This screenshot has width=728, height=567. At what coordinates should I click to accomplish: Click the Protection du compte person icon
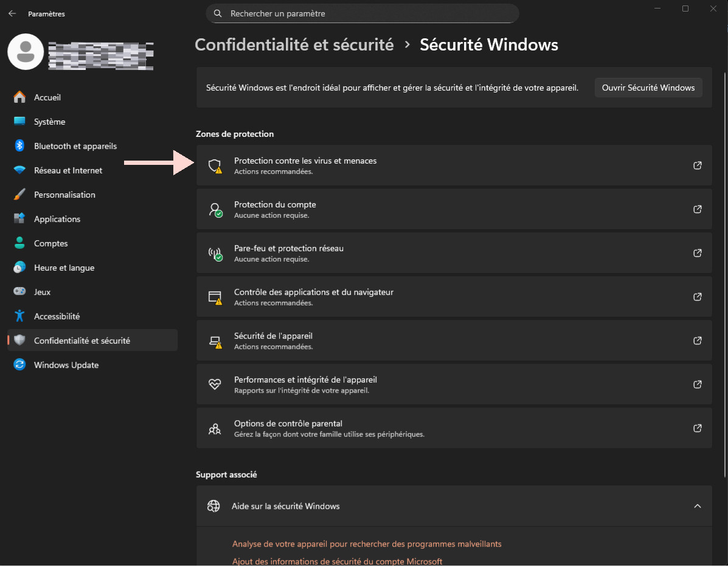[x=215, y=209]
